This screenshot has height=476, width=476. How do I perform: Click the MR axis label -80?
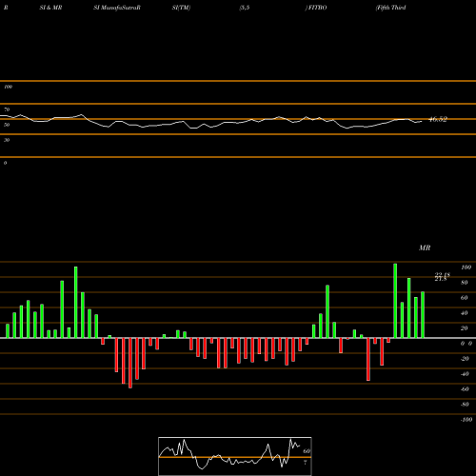[x=465, y=405]
